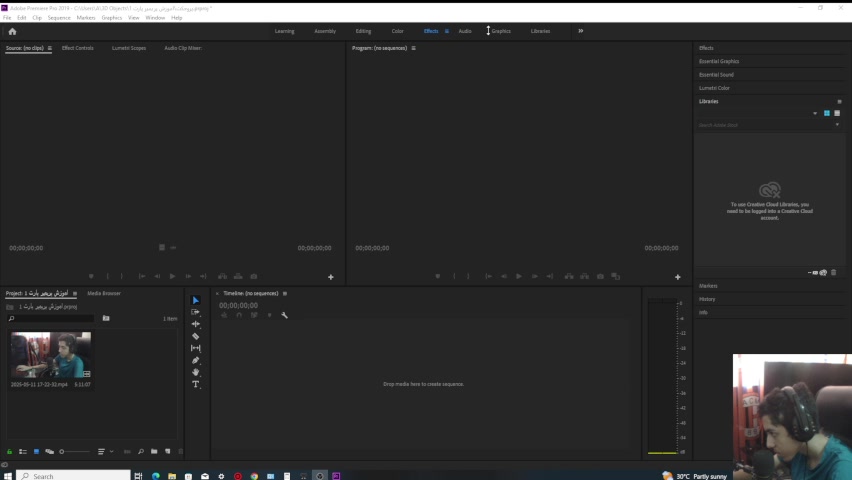Viewport: 852px width, 480px height.
Task: Select the Razor tool
Action: tap(196, 336)
